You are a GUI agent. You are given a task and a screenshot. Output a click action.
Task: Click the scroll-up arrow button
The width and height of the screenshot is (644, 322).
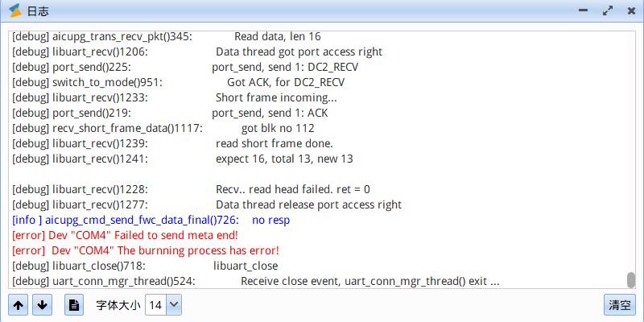pos(19,305)
